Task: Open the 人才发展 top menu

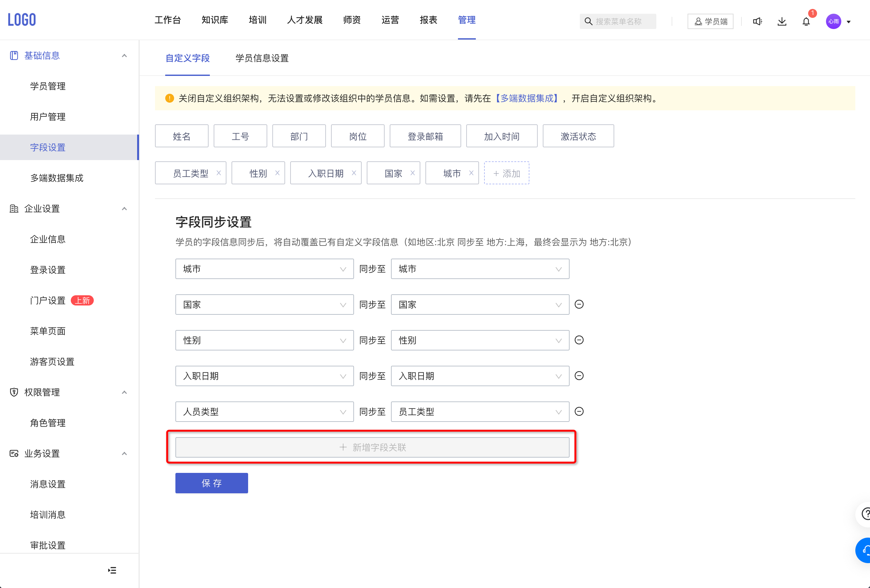Action: [305, 20]
